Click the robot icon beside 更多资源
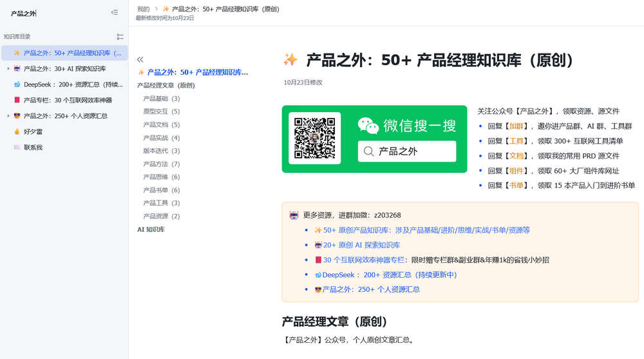This screenshot has width=644, height=359. (x=294, y=215)
